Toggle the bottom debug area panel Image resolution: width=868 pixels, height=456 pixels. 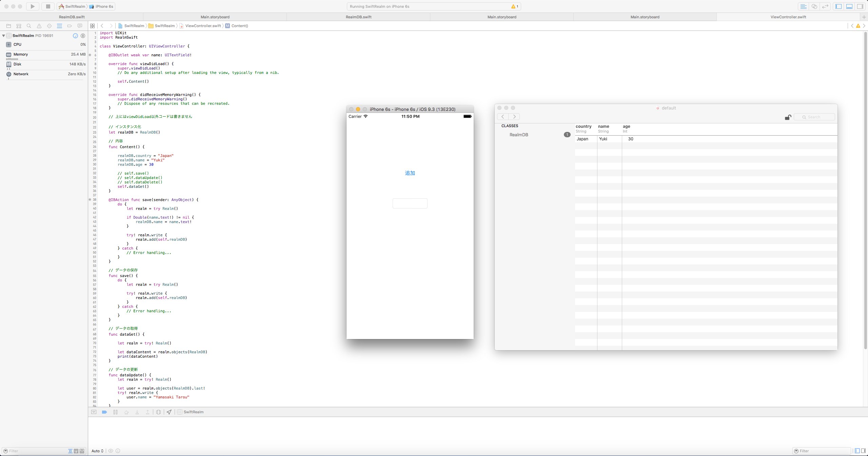pos(849,6)
